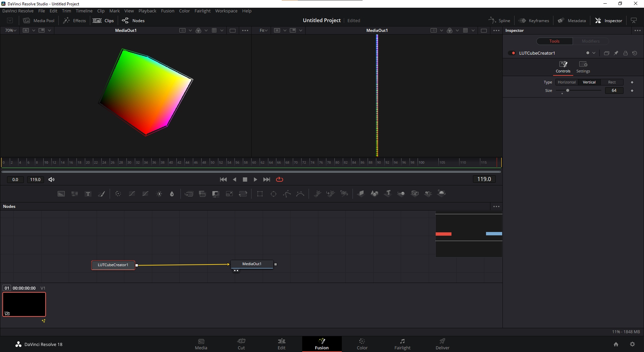Add a Rectangle mask tool

[x=260, y=194]
